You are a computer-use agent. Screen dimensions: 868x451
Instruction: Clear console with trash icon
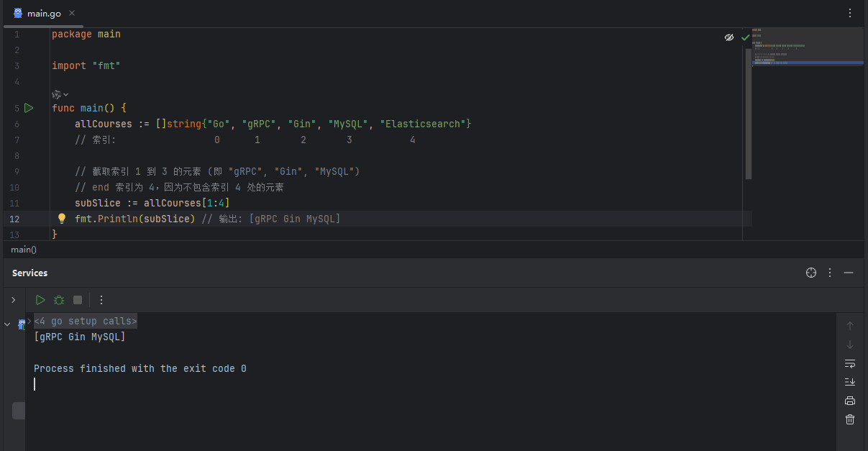[x=850, y=419]
